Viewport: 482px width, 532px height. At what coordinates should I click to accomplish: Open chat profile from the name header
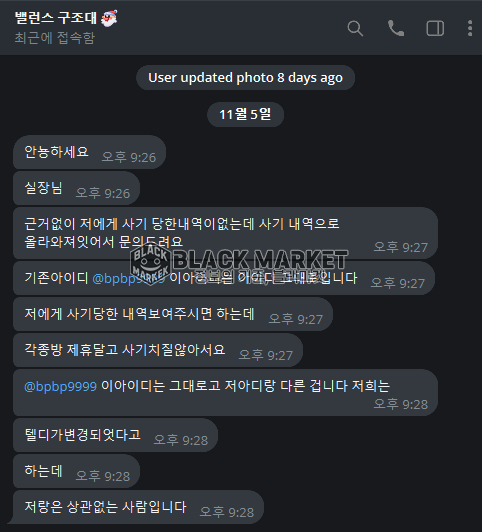point(56,18)
